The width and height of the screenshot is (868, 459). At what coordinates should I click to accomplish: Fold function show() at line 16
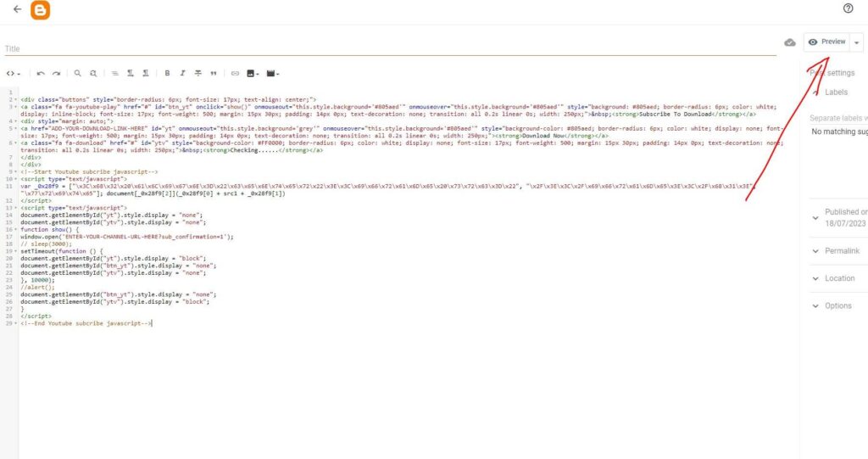tap(15, 229)
